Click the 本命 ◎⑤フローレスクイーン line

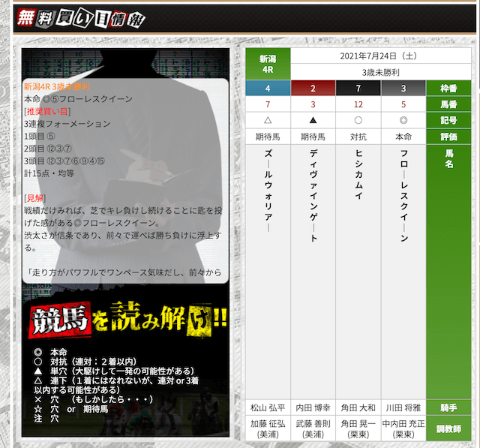[x=78, y=99]
